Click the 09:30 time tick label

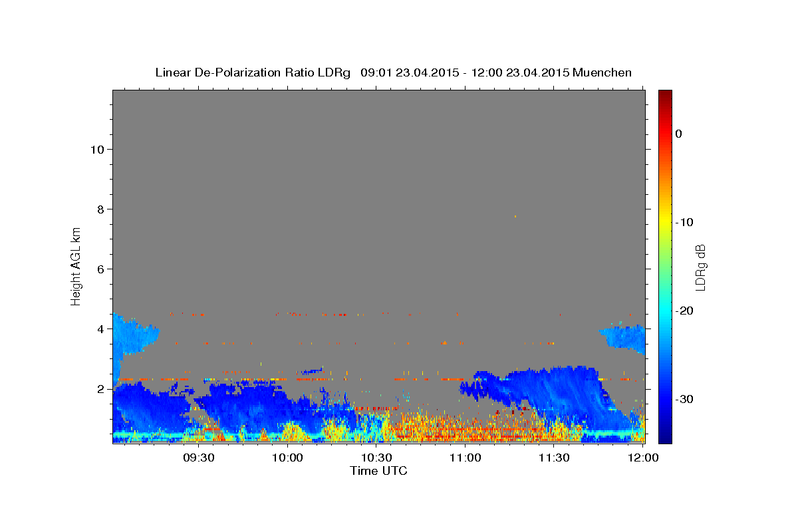pos(199,458)
